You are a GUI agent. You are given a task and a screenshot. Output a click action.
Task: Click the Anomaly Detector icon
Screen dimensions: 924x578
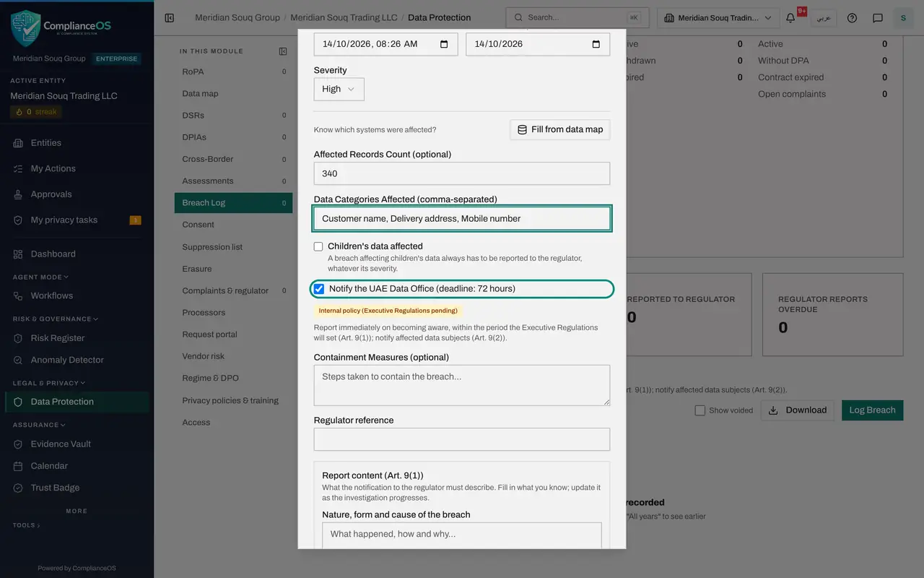click(18, 360)
